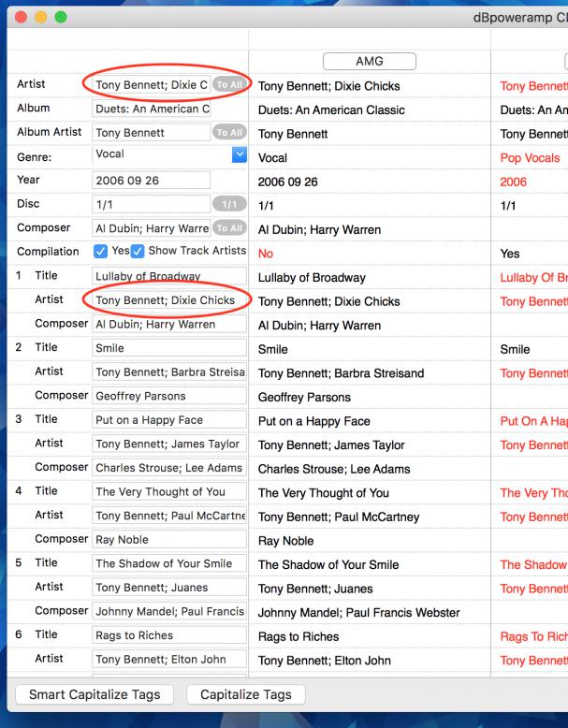Select the Year field showing 2006 09 26
Viewport: 568px width, 728px height.
152,181
